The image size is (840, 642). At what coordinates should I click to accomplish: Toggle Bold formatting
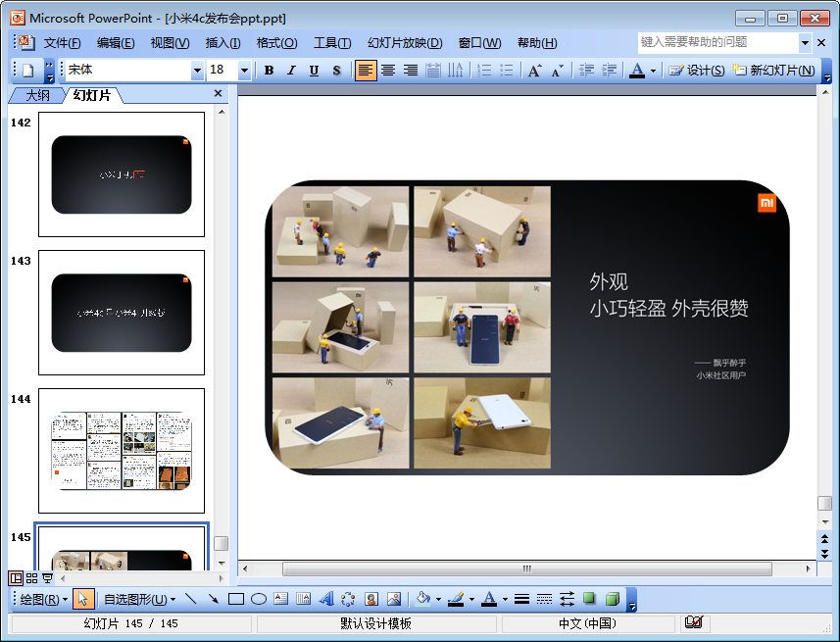coord(269,71)
